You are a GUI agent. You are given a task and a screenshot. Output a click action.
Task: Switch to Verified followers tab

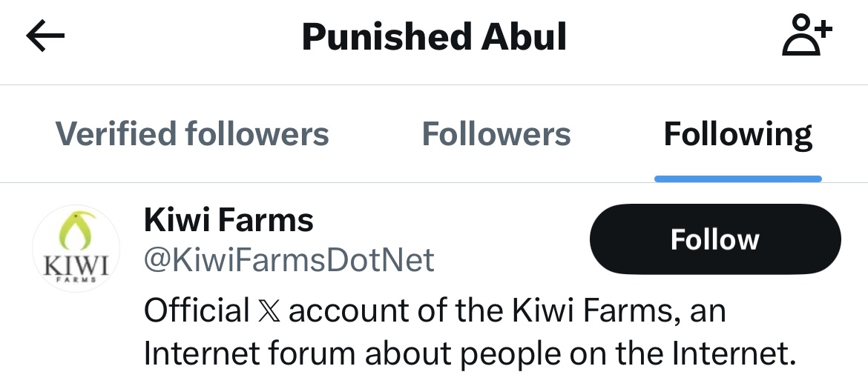pyautogui.click(x=192, y=134)
